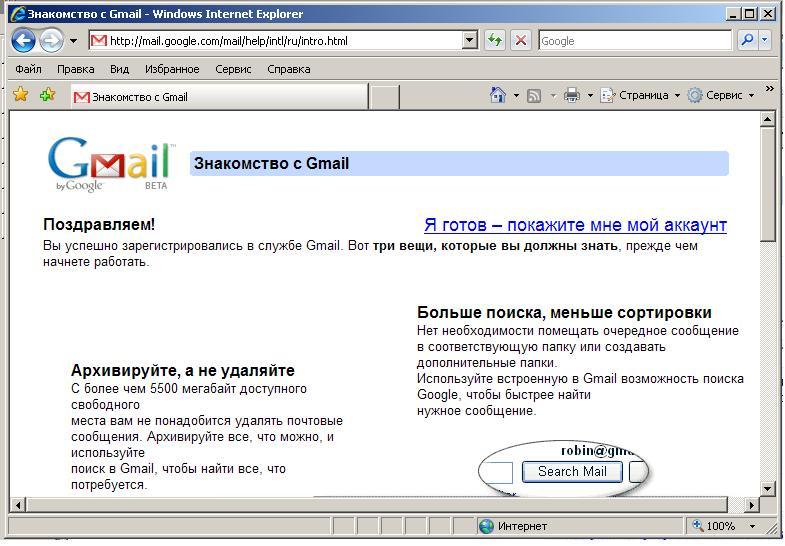Screen dimensions: 785x546
Task: Click vertical scrollbar up arrow
Action: pos(767,119)
